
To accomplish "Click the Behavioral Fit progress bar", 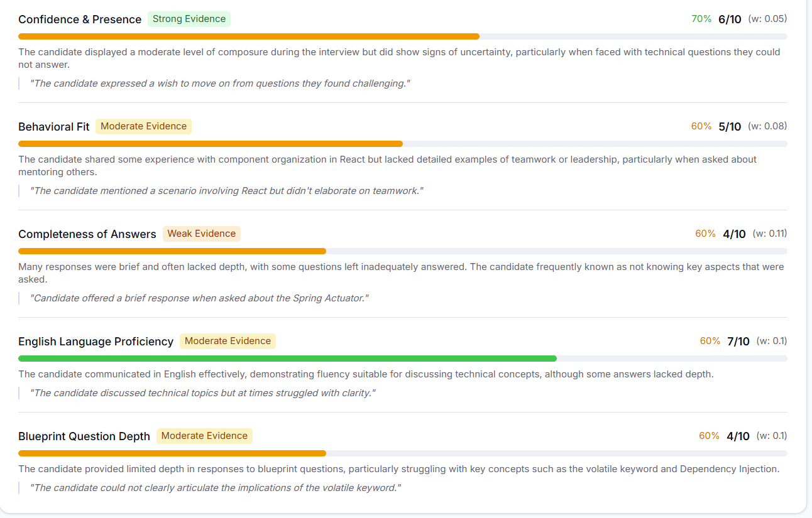I will coord(402,144).
